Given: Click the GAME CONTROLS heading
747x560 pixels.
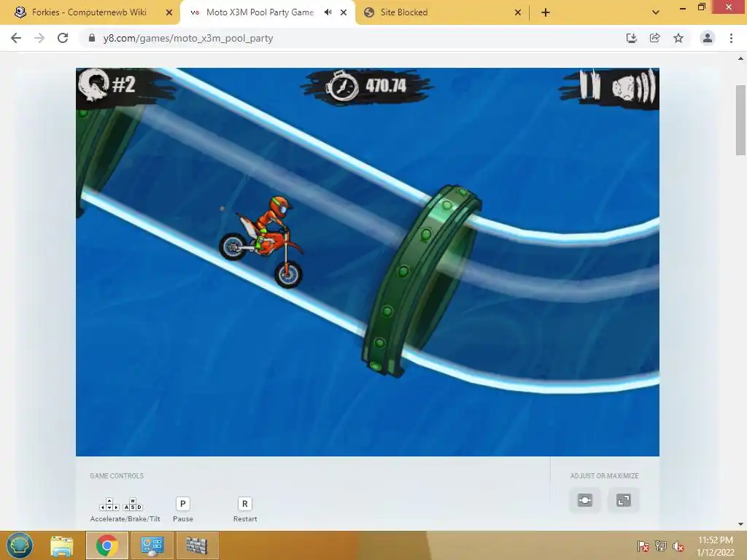Looking at the screenshot, I should click(x=117, y=475).
